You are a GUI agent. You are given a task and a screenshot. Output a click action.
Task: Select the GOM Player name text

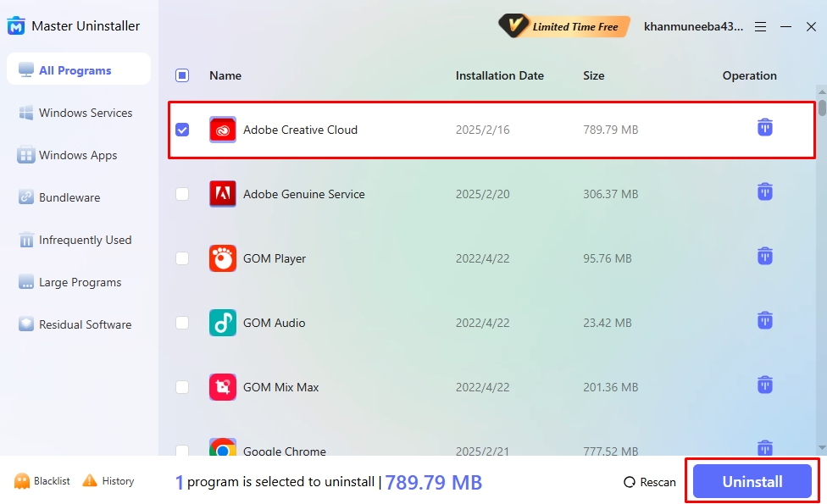[x=275, y=258]
